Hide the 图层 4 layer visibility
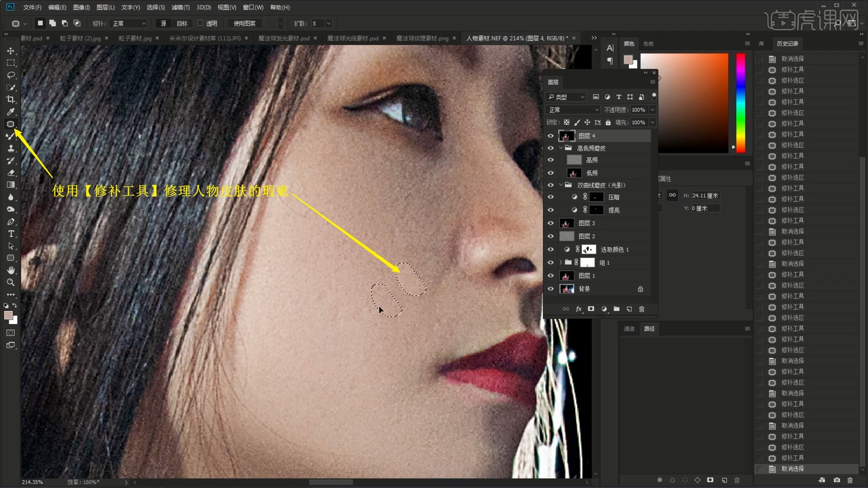This screenshot has width=868, height=488. point(551,136)
